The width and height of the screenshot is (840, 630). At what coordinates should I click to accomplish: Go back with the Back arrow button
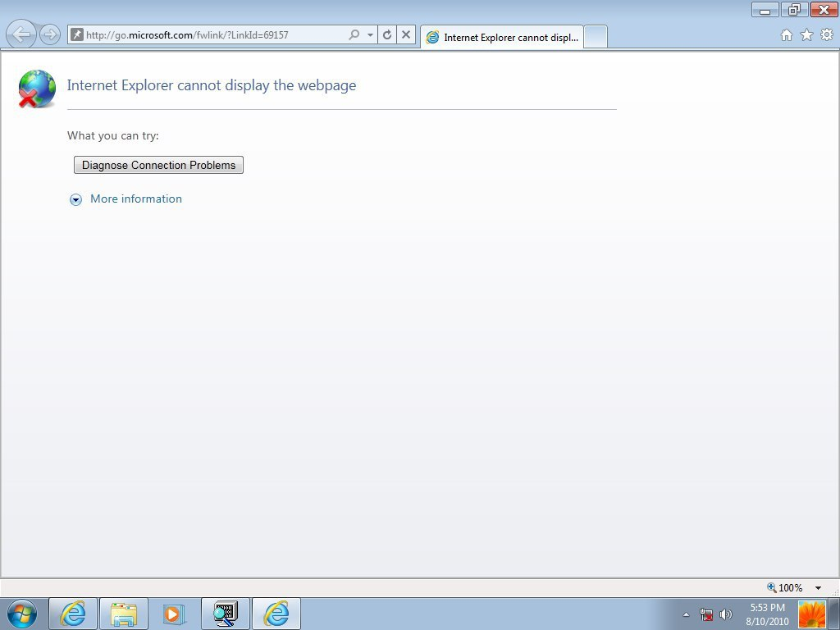coord(21,34)
